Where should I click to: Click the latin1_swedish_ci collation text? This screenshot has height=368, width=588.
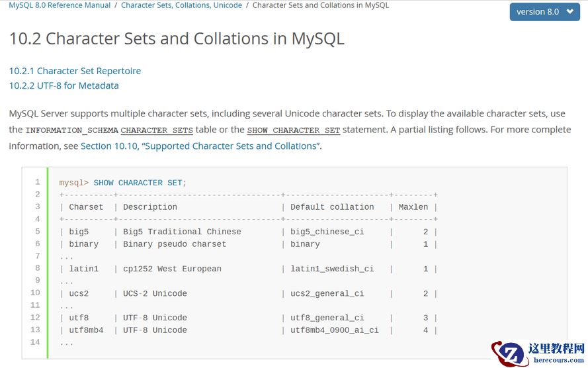[332, 269]
